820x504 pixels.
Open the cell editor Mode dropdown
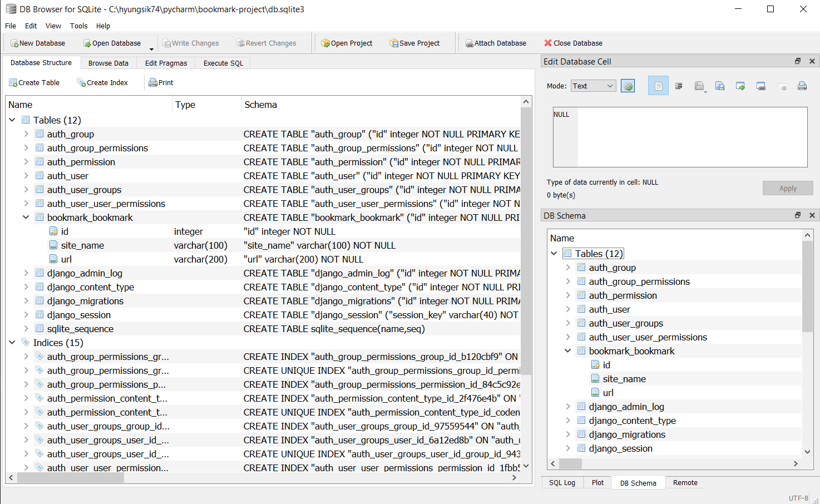593,86
